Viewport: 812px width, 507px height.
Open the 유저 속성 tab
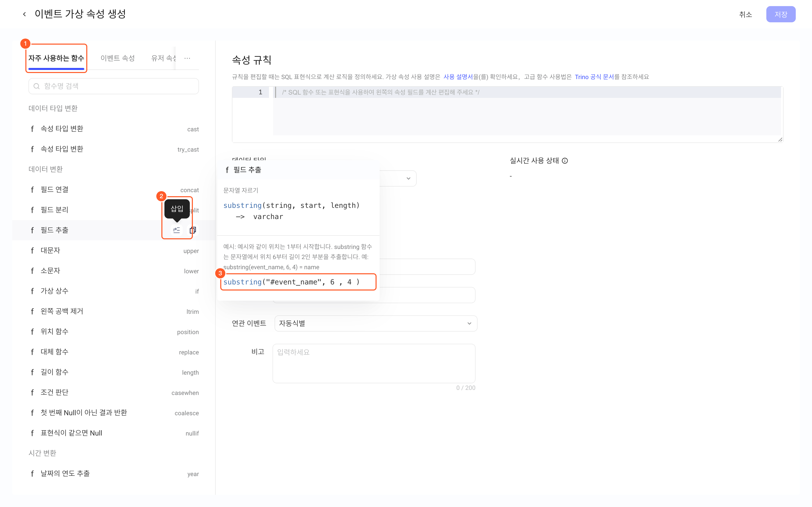[x=164, y=58]
